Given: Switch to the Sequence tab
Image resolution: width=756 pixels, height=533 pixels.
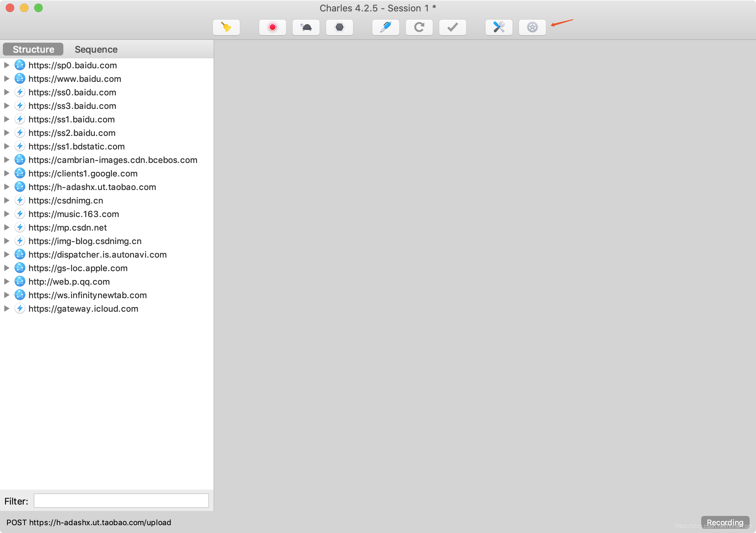Looking at the screenshot, I should tap(96, 49).
